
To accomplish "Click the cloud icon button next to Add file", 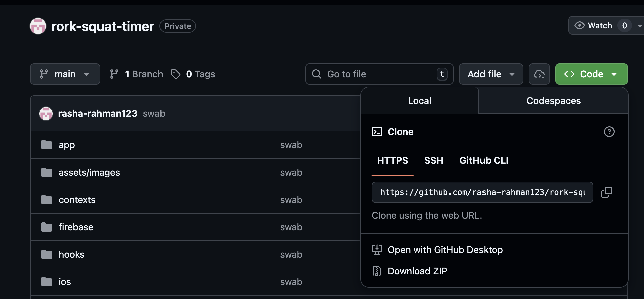I will point(539,74).
